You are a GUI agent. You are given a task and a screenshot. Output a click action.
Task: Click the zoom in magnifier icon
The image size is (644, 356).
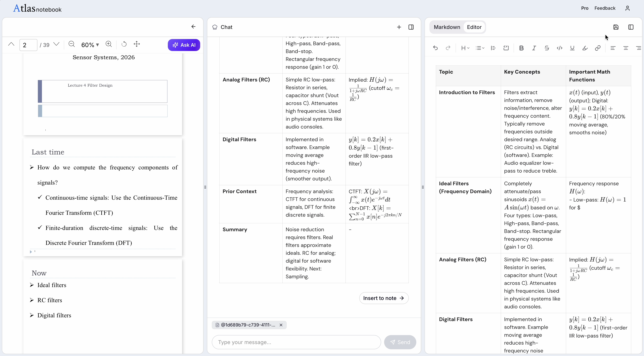109,44
